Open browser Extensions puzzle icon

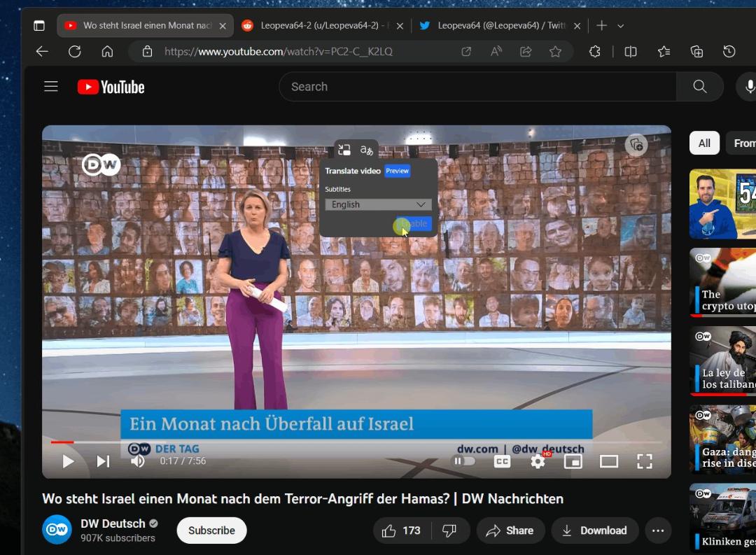(595, 52)
